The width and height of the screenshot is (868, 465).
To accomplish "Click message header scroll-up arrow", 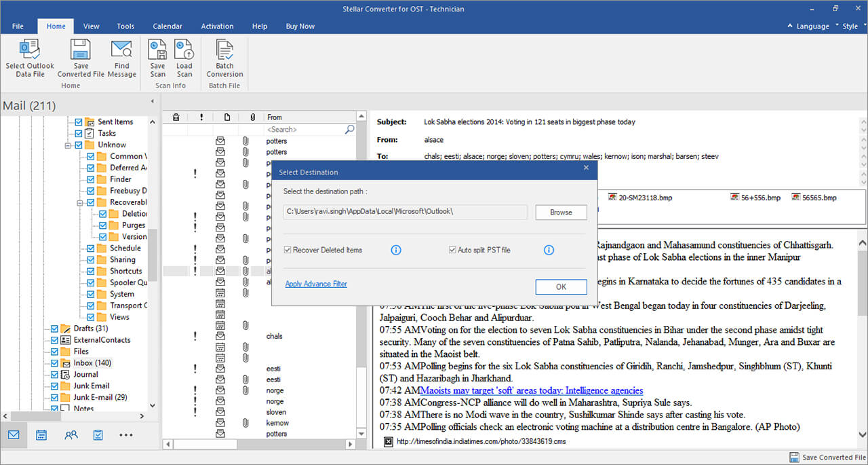I will coord(863,123).
